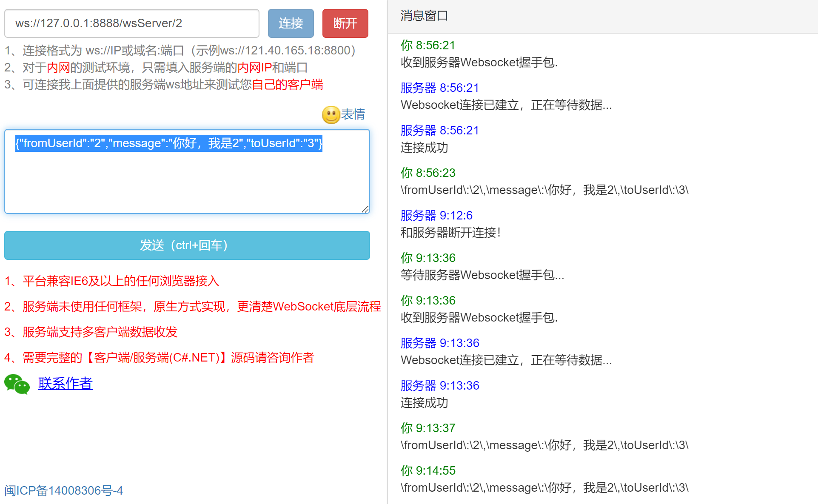Click the 等待服务器Websocket握手包 message
818x504 pixels.
tap(482, 275)
